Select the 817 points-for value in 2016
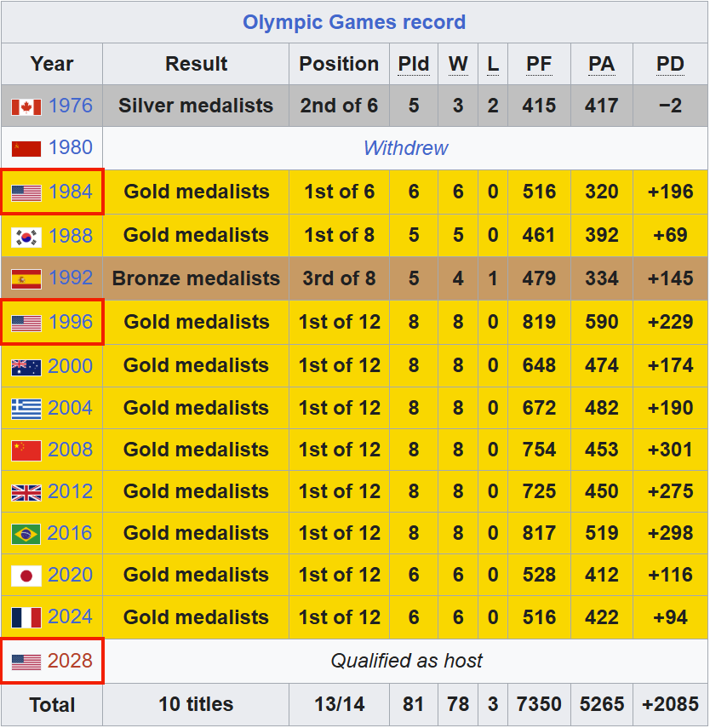Screen dimensions: 710x728 [x=539, y=533]
